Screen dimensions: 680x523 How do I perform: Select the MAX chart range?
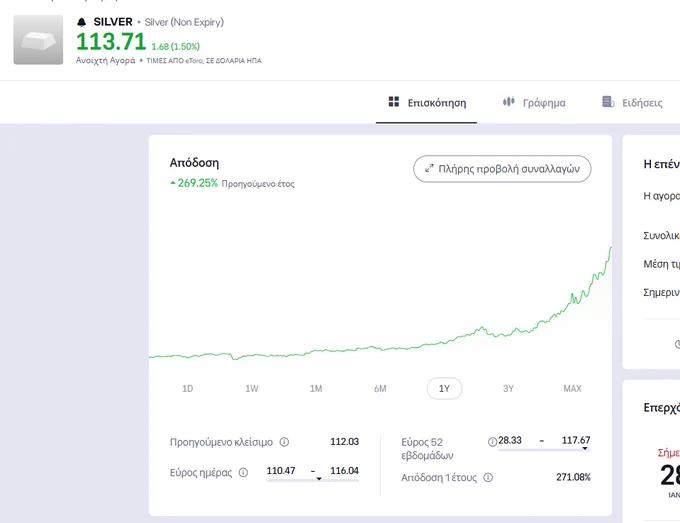coord(572,389)
